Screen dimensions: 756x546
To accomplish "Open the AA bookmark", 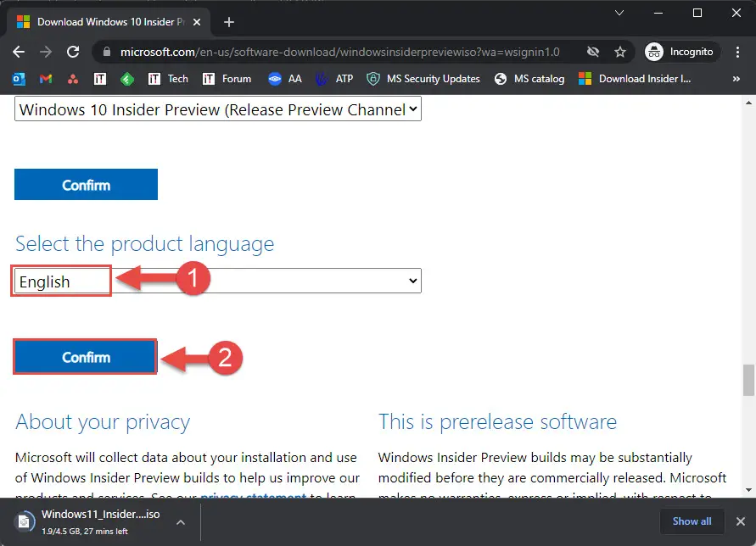I will tap(285, 79).
